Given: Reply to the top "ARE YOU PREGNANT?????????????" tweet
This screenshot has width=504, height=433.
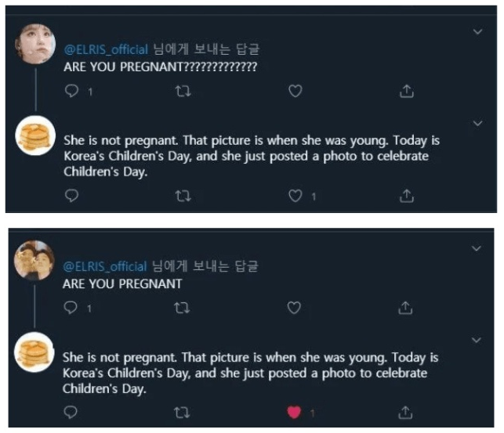Looking at the screenshot, I should point(72,92).
